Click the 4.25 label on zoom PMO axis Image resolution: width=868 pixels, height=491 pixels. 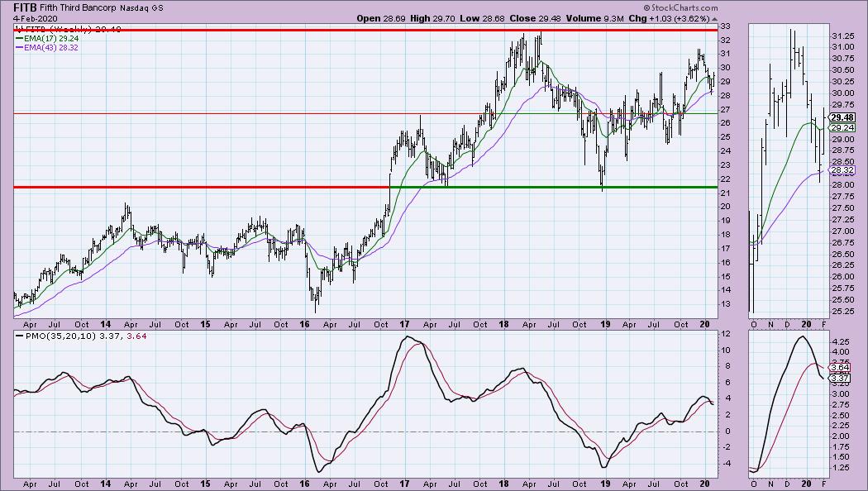[x=840, y=341]
